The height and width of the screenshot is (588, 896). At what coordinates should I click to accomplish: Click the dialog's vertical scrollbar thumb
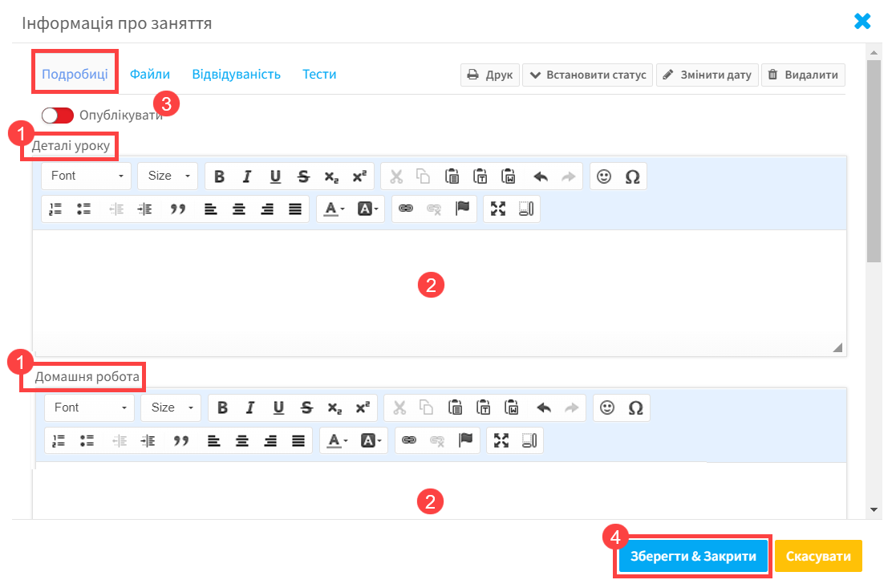click(x=874, y=161)
